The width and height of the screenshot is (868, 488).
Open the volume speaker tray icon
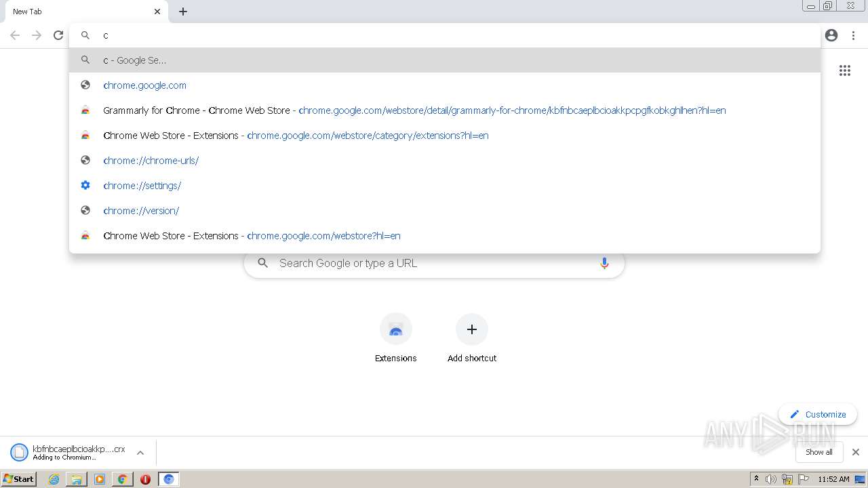[771, 479]
